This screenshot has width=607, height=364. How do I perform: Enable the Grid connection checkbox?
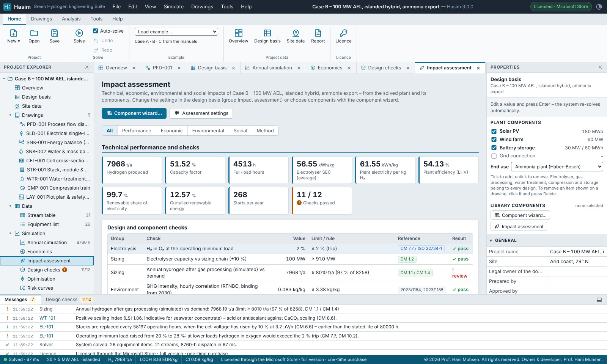coord(494,156)
